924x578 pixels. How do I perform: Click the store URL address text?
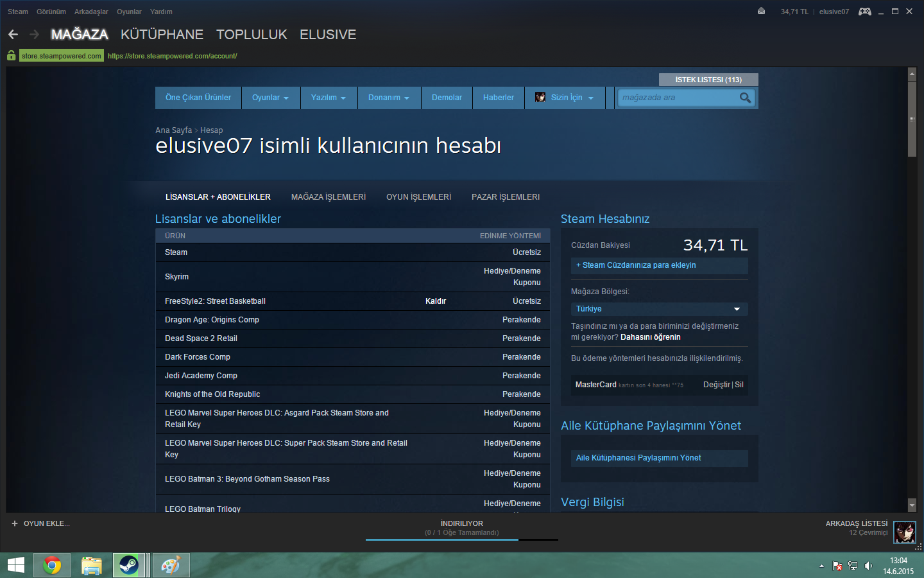(x=172, y=56)
